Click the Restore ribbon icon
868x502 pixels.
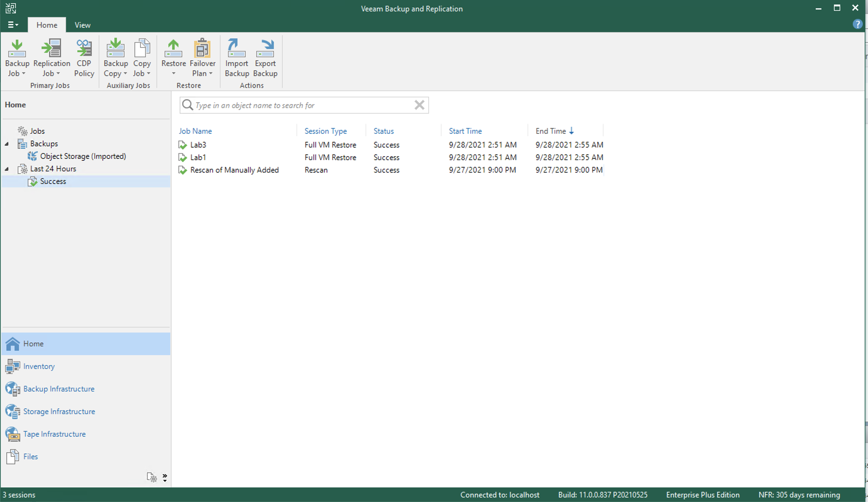point(173,48)
